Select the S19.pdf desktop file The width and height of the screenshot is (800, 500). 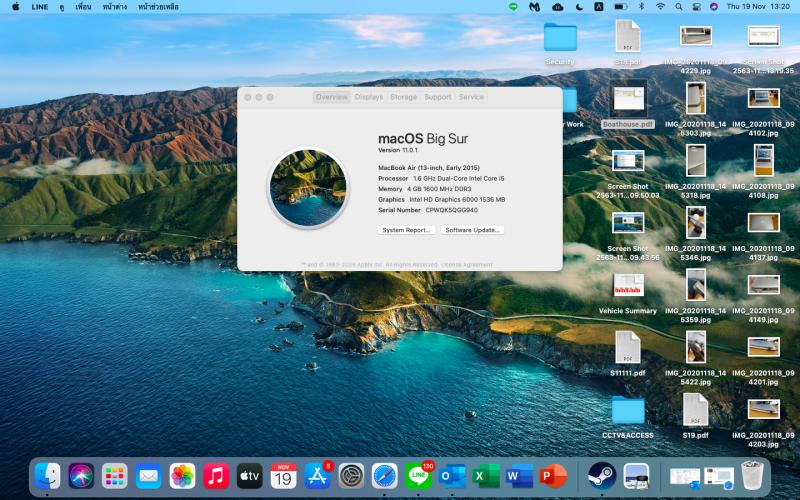click(x=695, y=416)
